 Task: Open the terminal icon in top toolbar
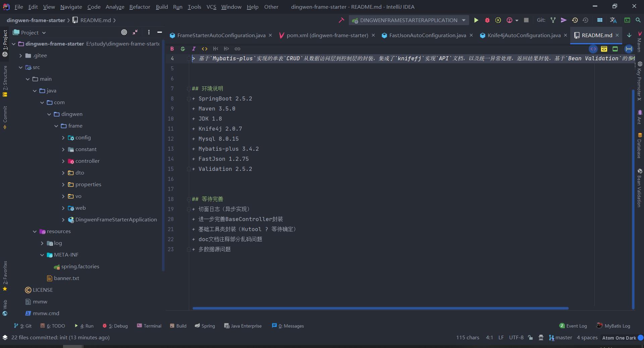pyautogui.click(x=627, y=20)
